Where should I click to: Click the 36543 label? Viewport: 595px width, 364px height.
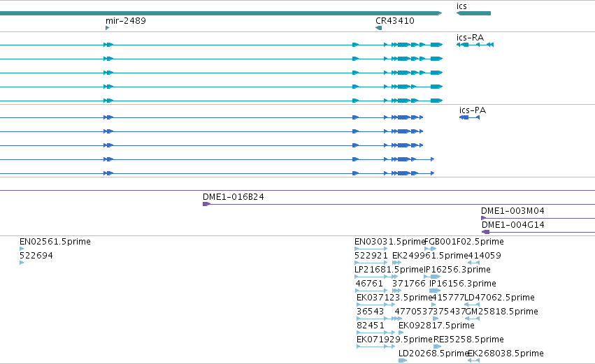coord(371,312)
